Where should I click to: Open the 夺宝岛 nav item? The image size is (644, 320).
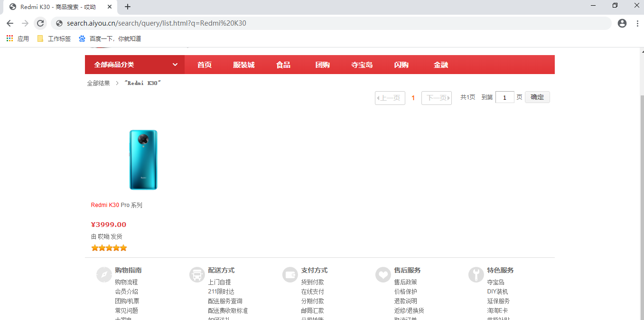[362, 65]
